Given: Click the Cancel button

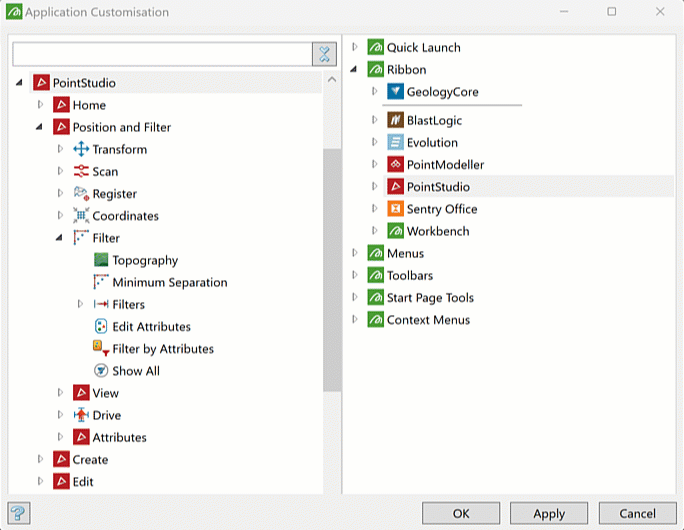Looking at the screenshot, I should tap(637, 513).
